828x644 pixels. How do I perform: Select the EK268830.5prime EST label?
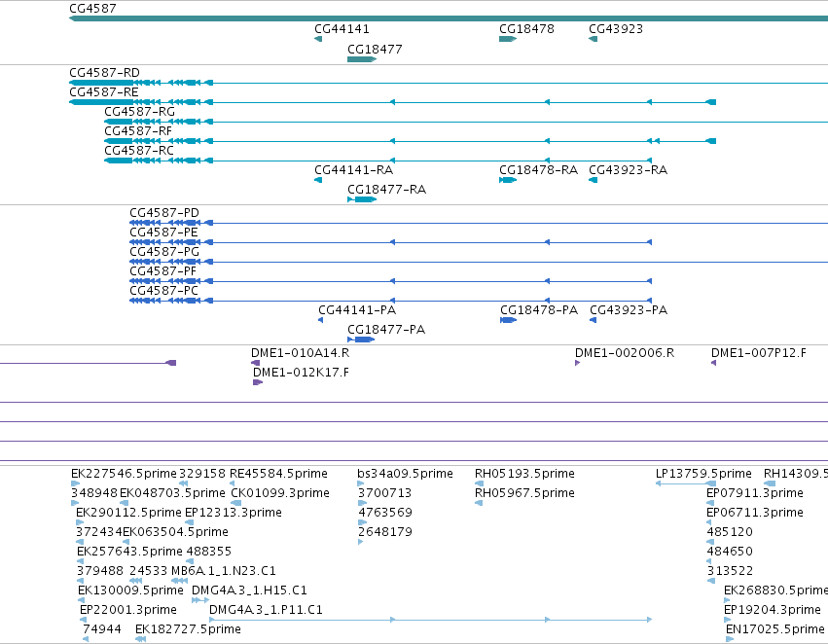775,590
